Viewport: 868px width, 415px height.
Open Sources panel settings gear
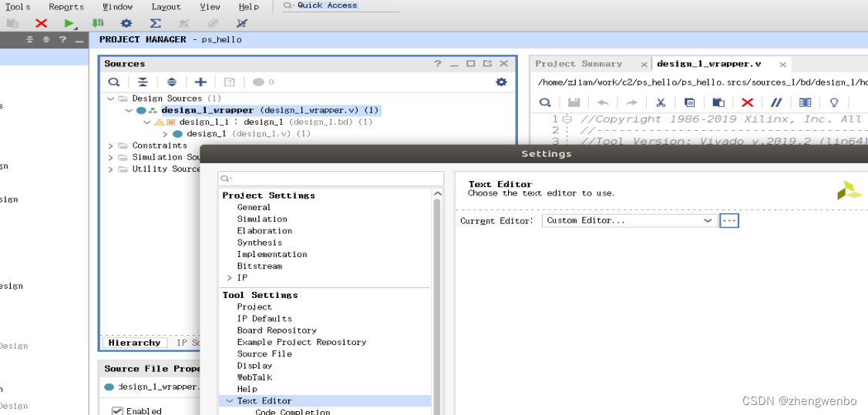(x=501, y=82)
